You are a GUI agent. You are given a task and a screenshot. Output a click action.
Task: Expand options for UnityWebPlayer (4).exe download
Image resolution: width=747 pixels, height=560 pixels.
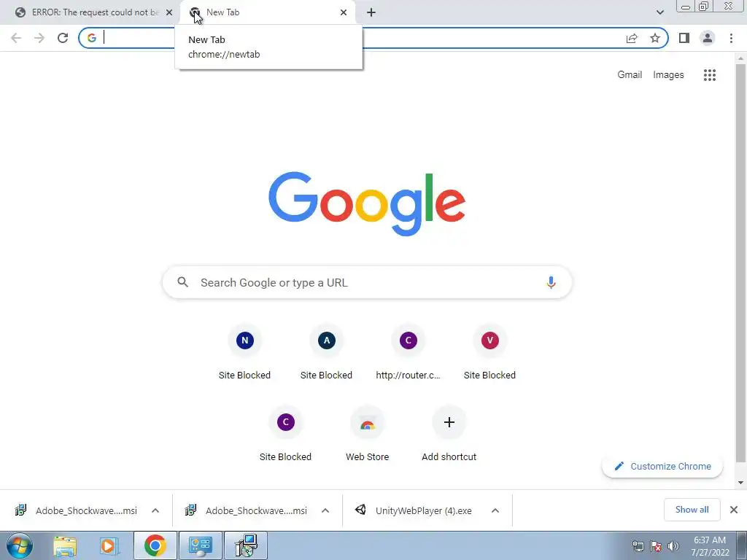[495, 510]
